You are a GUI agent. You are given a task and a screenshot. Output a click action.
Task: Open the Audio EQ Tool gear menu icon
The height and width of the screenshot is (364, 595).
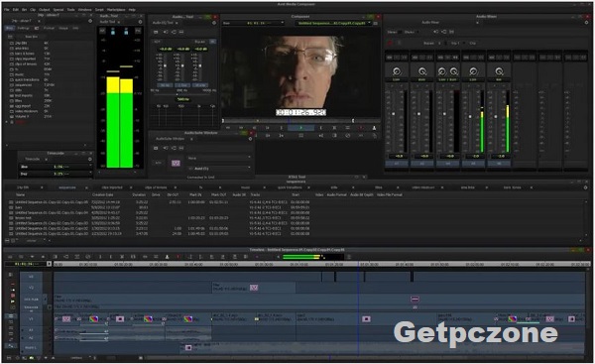(x=214, y=23)
